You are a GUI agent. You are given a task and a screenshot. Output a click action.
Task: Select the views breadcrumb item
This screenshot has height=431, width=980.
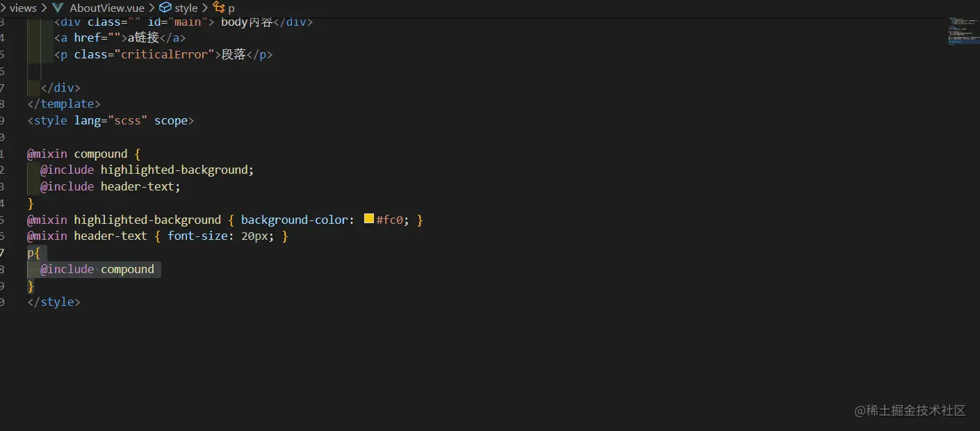23,8
